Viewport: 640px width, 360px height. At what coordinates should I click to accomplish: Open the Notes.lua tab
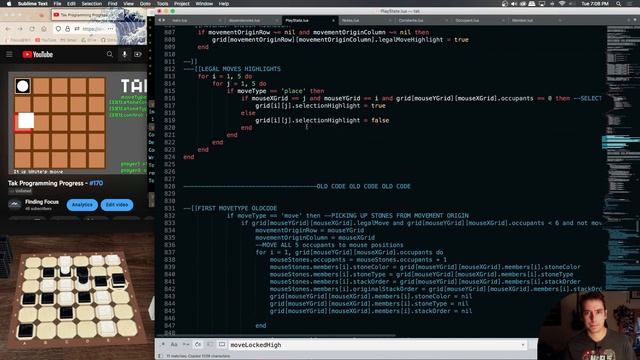(351, 20)
